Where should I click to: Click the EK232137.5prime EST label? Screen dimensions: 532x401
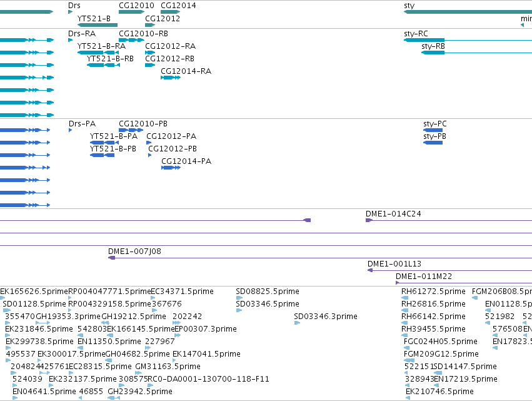click(x=83, y=379)
